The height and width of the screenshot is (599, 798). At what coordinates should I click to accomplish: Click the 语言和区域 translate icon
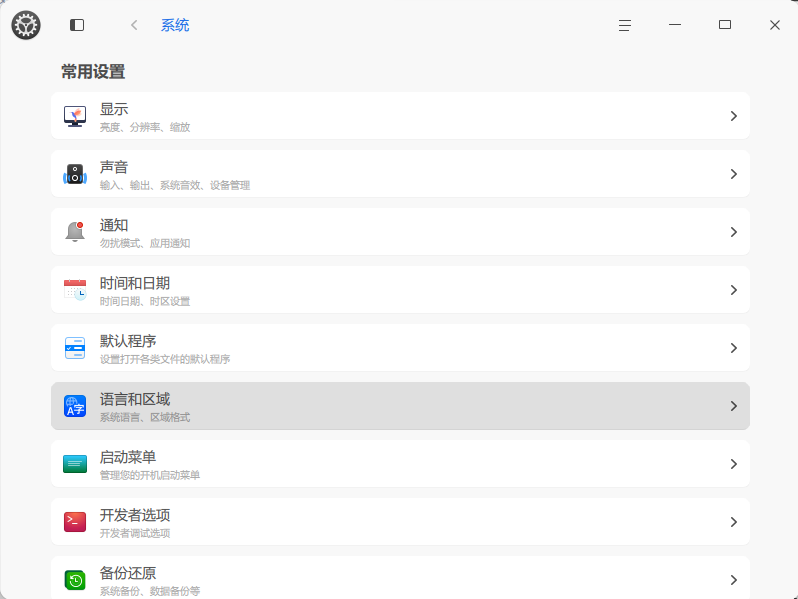[x=75, y=406]
